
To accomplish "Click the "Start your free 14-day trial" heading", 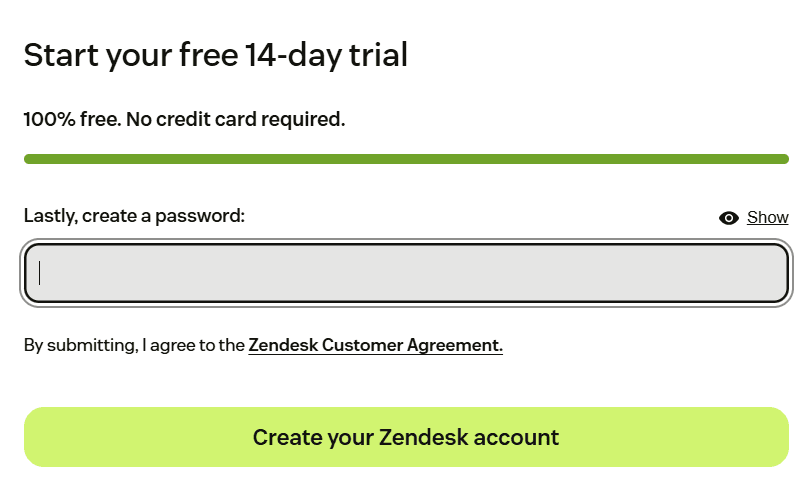I will point(216,56).
